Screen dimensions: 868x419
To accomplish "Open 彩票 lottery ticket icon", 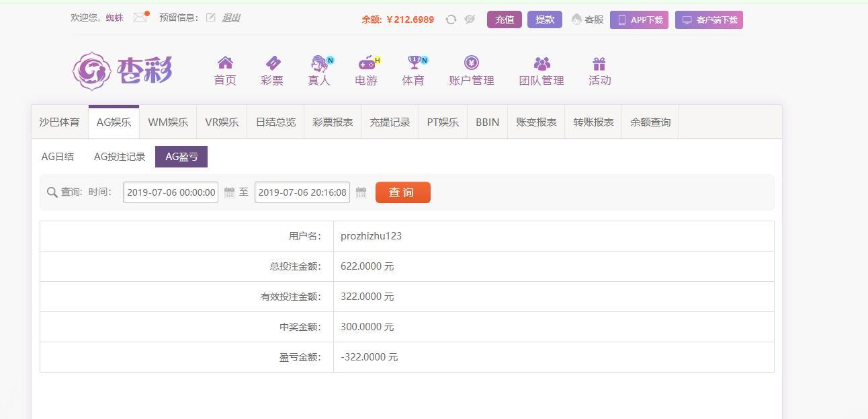I will [273, 63].
